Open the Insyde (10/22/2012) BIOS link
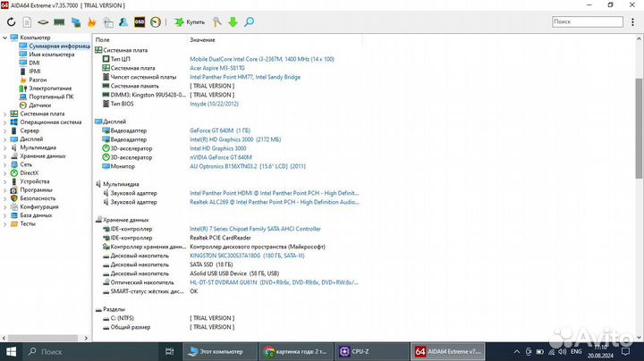 point(214,104)
